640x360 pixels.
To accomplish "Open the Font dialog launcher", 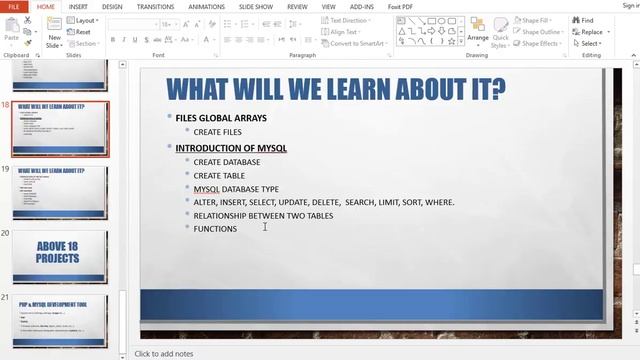I will click(216, 55).
